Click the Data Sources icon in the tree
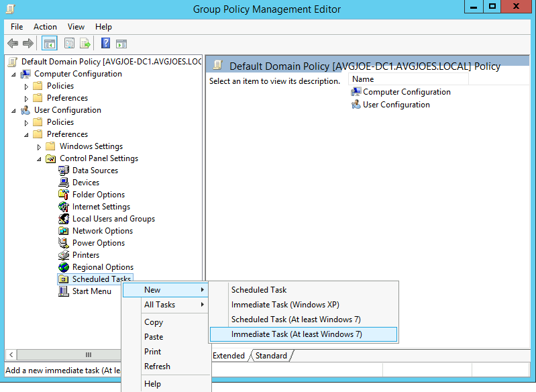The image size is (536, 392). [64, 170]
